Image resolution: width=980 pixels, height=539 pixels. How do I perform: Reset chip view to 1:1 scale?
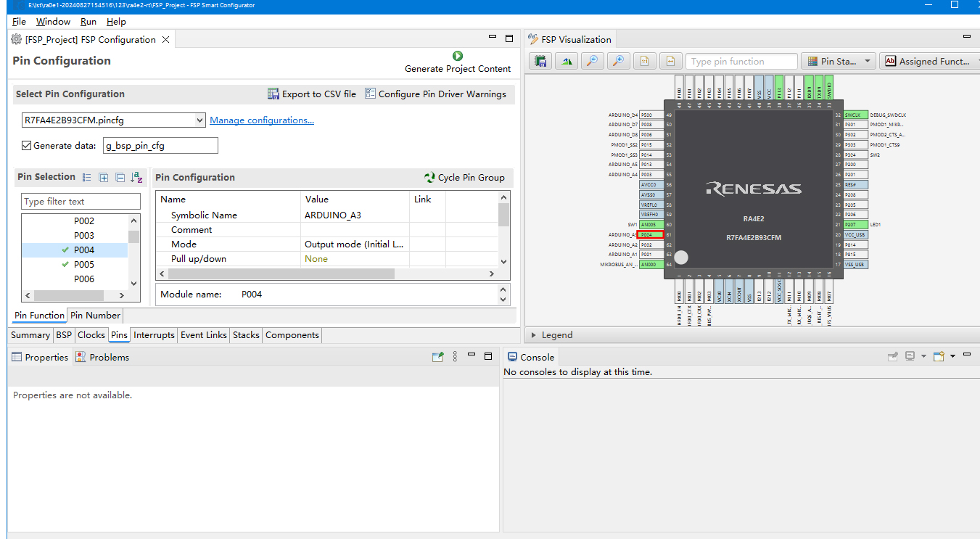(644, 62)
